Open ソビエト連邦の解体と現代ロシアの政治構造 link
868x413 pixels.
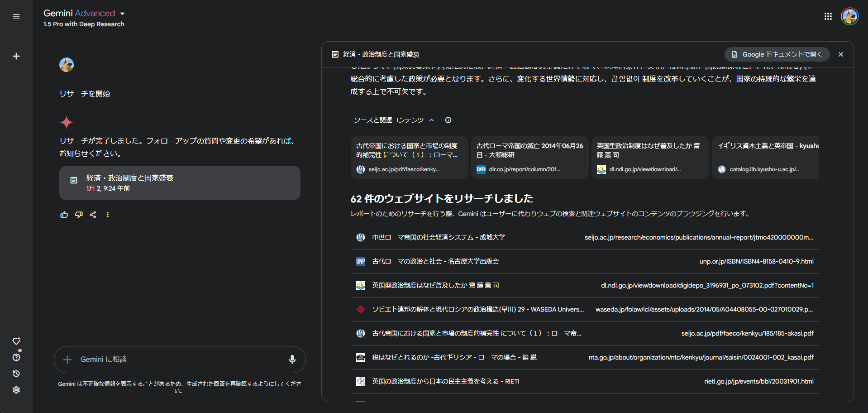click(478, 309)
